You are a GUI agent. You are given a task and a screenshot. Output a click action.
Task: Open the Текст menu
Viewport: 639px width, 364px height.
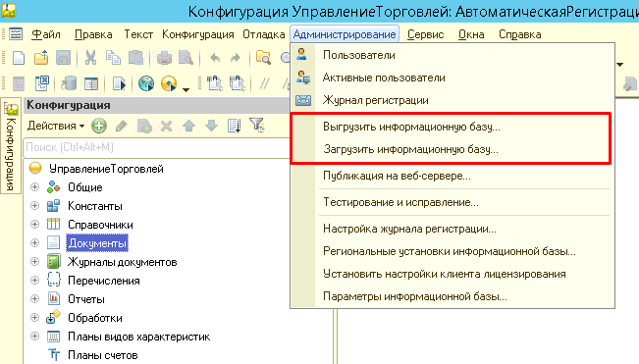click(138, 34)
